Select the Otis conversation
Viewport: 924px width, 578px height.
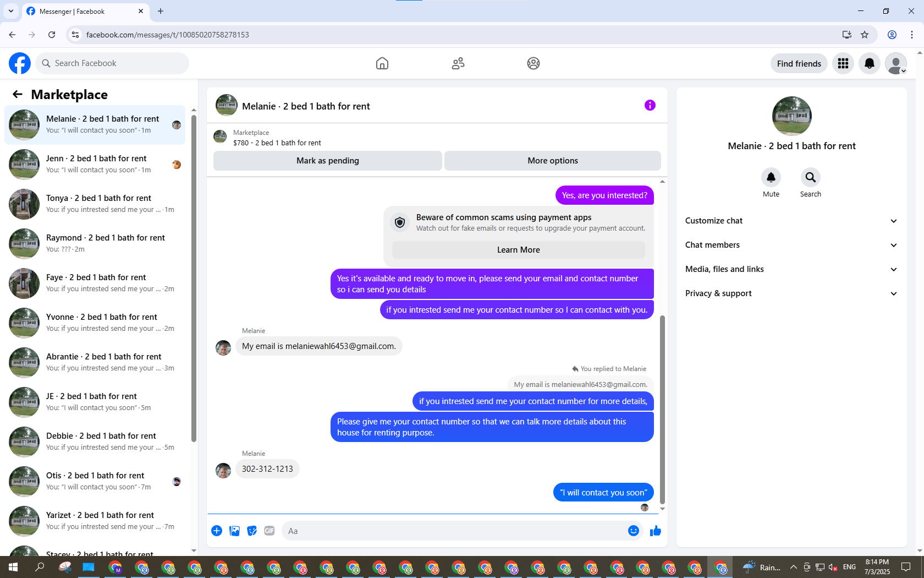95,481
